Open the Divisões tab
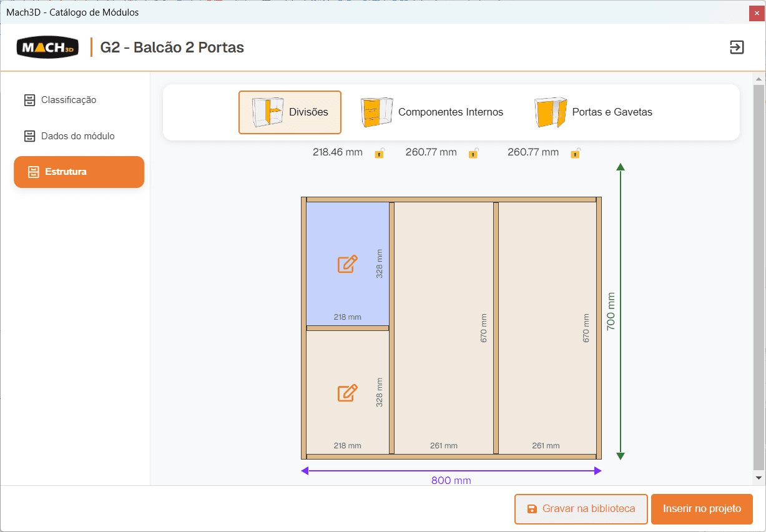Image resolution: width=766 pixels, height=532 pixels. coord(290,112)
